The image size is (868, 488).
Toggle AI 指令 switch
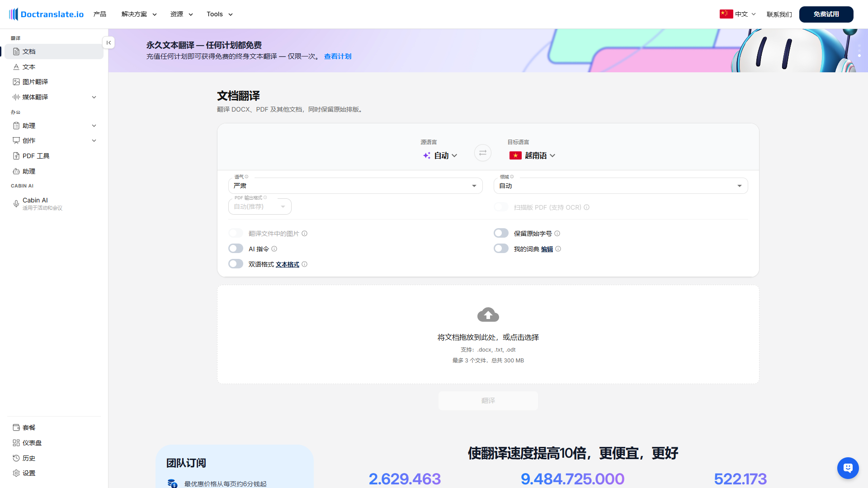(236, 249)
